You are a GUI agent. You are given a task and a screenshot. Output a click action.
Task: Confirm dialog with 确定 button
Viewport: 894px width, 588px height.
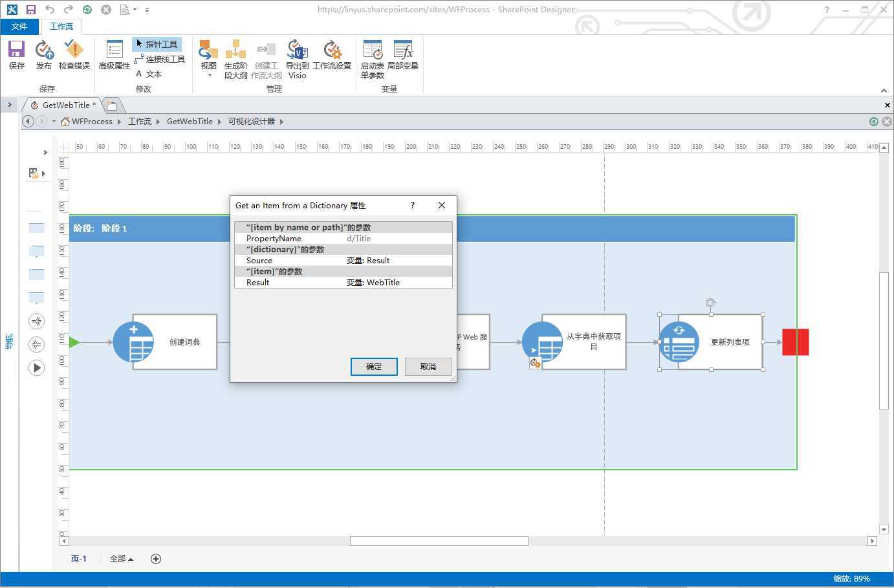[374, 366]
